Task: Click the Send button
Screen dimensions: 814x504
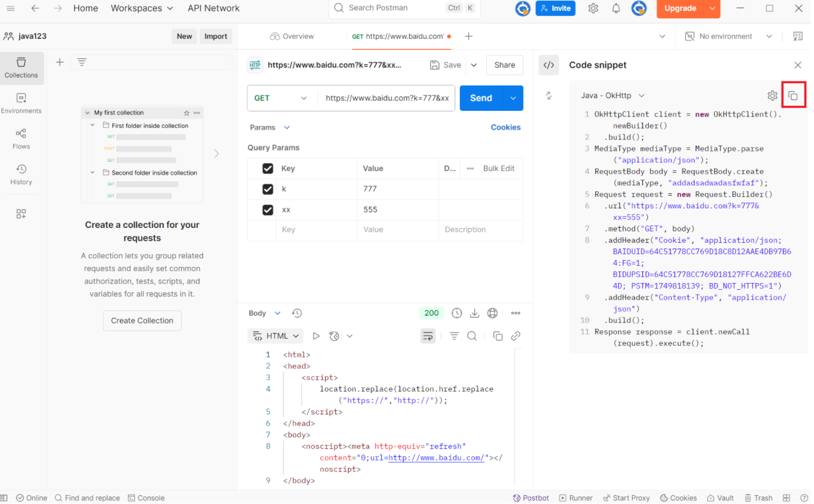Action: (481, 98)
